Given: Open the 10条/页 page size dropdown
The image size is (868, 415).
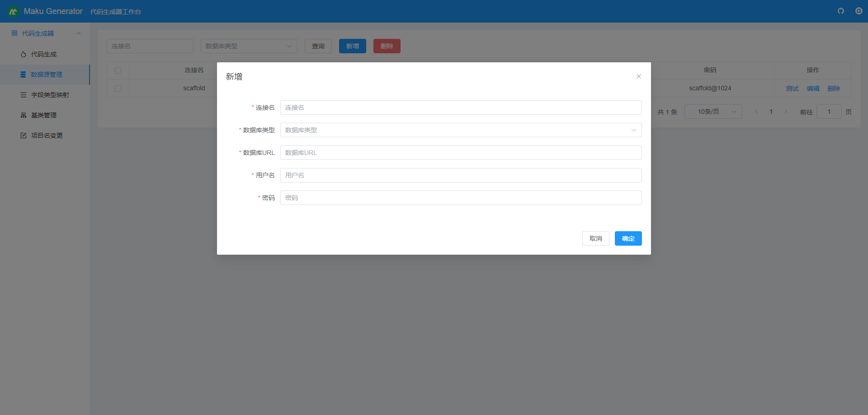Looking at the screenshot, I should pos(713,112).
